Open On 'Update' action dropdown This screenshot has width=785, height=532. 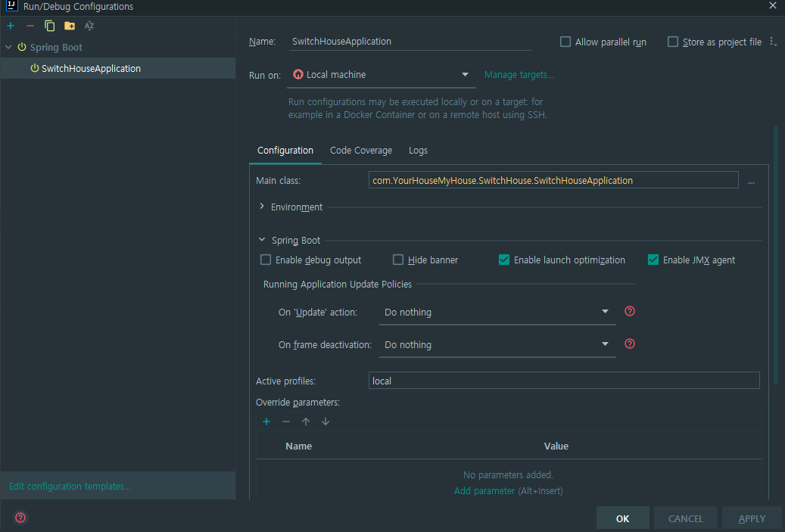[x=497, y=313]
